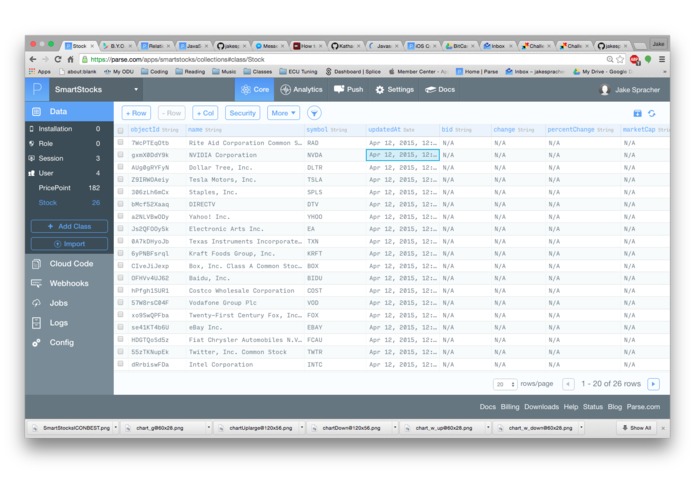Open the Apps bookmark shortcut

tap(39, 71)
